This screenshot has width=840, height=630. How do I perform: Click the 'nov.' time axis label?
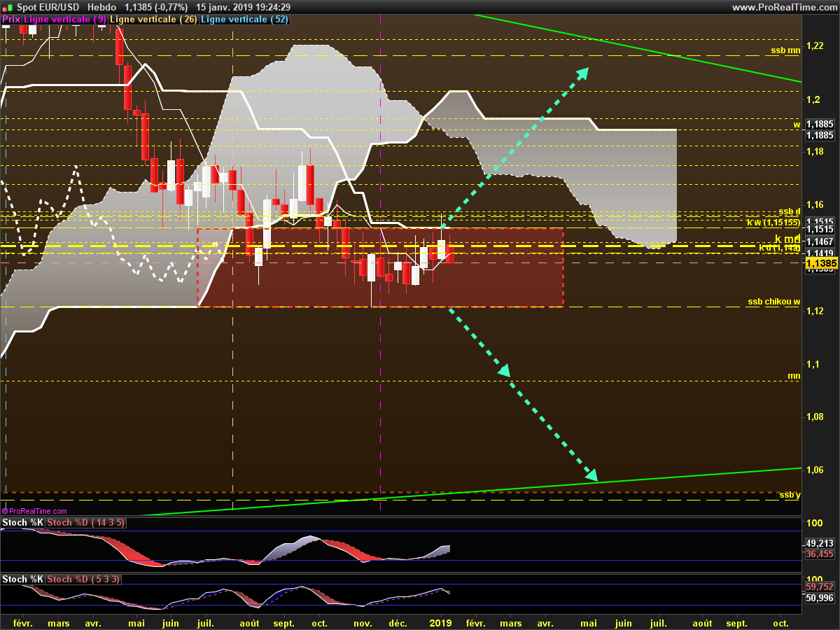[x=363, y=623]
